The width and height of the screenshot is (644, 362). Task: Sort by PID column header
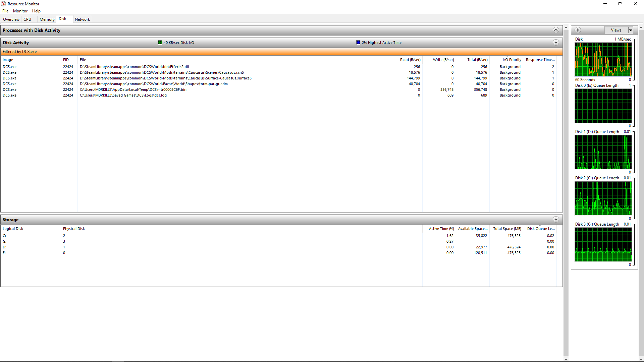click(69, 60)
